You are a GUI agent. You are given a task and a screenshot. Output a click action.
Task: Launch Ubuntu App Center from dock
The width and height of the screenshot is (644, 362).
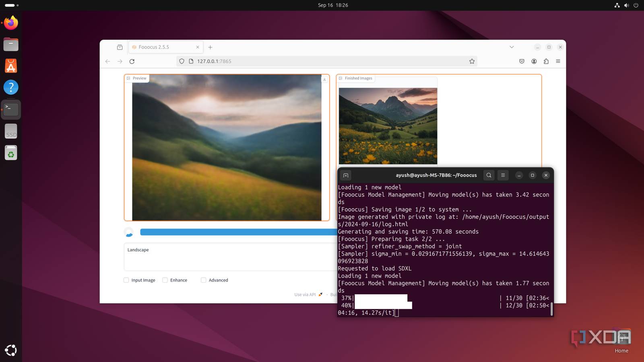(11, 66)
